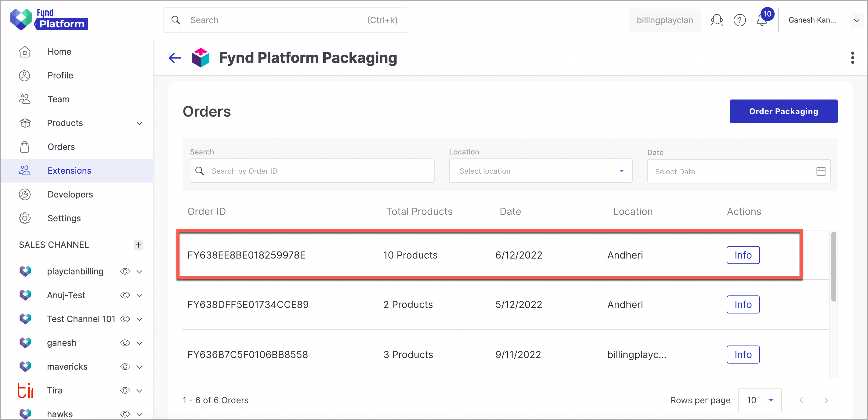This screenshot has width=868, height=420.
Task: Click the Team people icon
Action: click(25, 99)
